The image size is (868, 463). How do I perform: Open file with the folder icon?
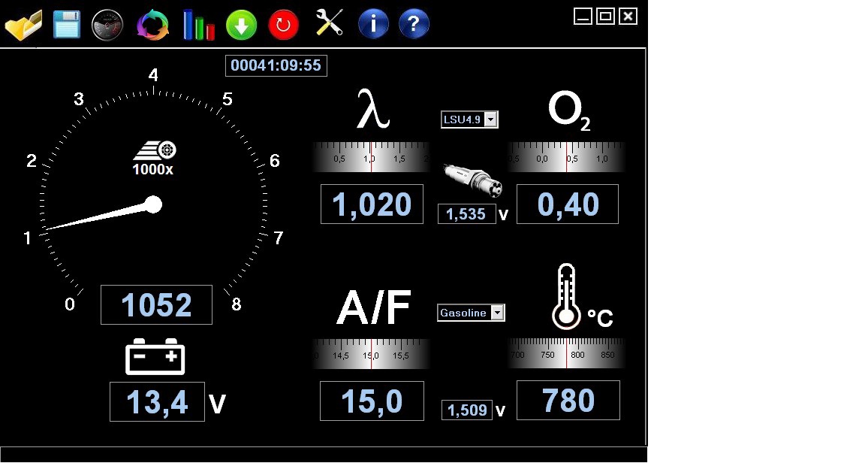coord(23,25)
